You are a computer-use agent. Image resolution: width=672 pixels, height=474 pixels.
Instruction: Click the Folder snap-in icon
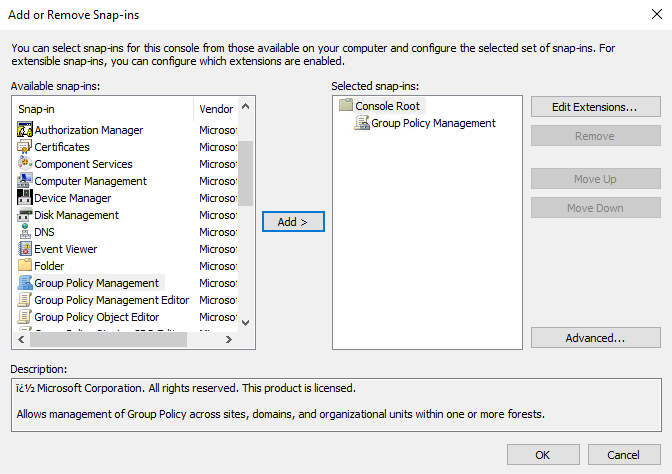25,266
